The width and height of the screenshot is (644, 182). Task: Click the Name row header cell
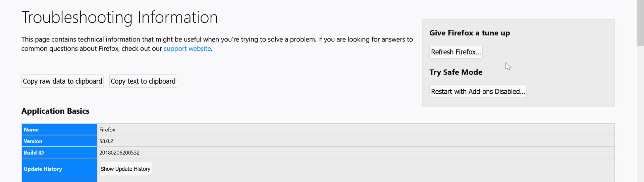click(x=59, y=129)
